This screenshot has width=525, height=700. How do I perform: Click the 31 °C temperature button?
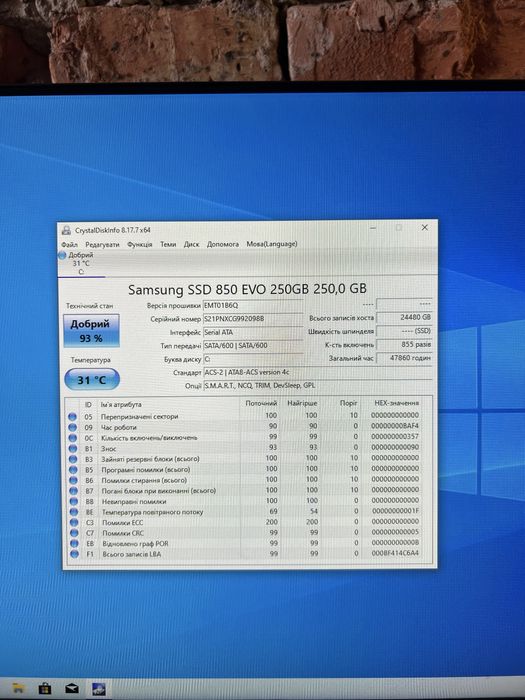92,380
